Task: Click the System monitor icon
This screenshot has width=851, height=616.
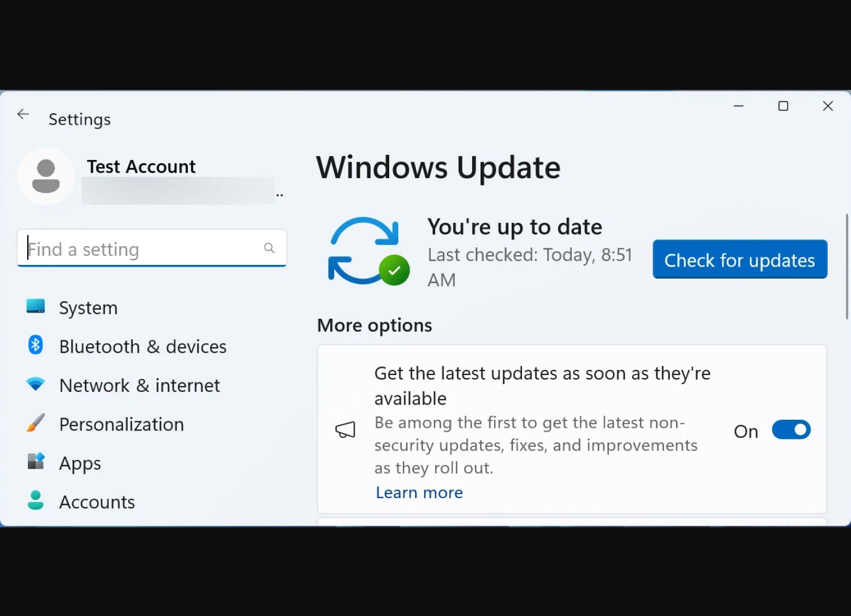Action: click(x=36, y=306)
